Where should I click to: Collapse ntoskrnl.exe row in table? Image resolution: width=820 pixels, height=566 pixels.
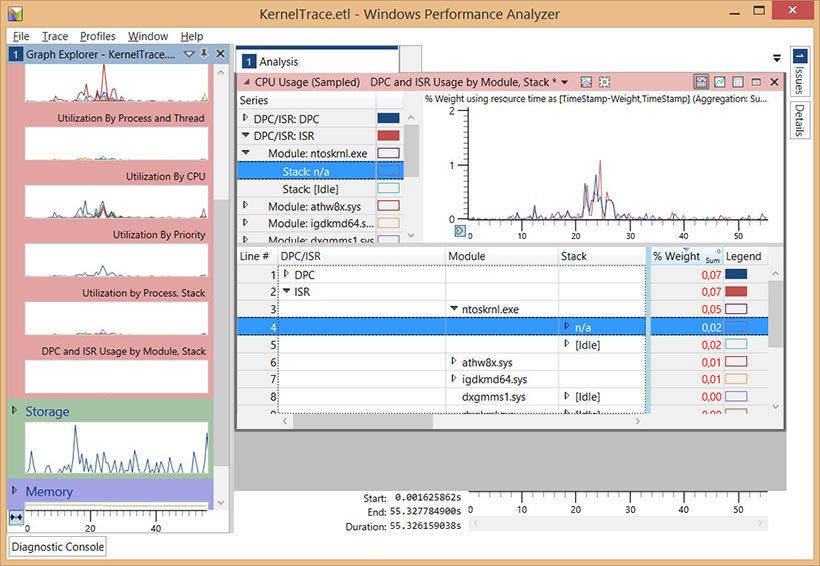454,309
